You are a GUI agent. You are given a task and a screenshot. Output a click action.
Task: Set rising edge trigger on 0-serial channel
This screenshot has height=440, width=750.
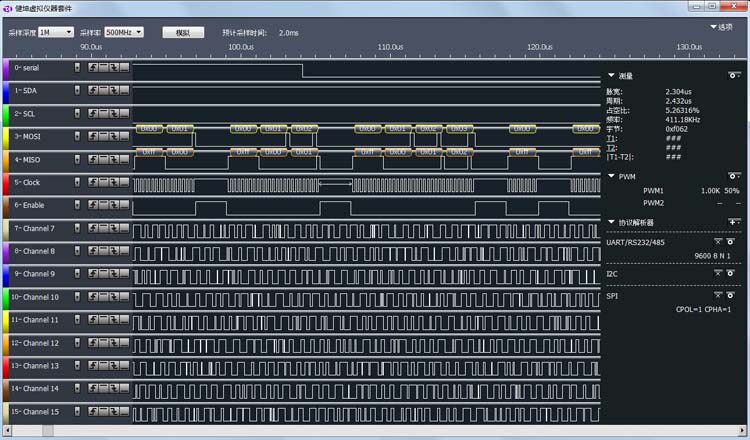coord(93,68)
